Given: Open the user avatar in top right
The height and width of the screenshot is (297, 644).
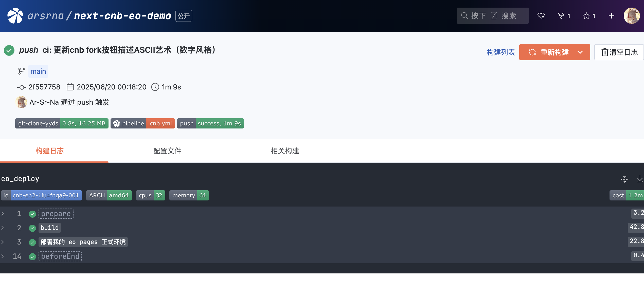Looking at the screenshot, I should (x=632, y=16).
